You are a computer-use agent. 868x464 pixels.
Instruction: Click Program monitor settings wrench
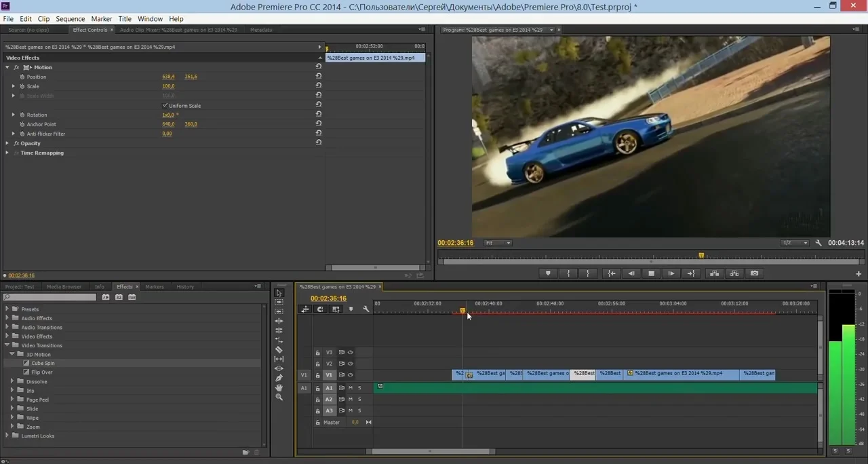pos(818,243)
